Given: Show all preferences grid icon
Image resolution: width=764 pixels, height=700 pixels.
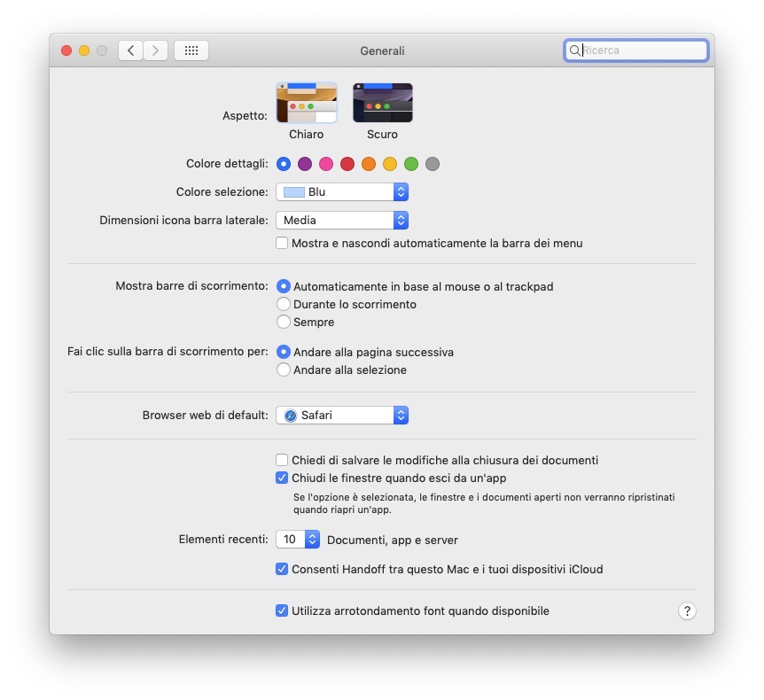Looking at the screenshot, I should click(191, 51).
